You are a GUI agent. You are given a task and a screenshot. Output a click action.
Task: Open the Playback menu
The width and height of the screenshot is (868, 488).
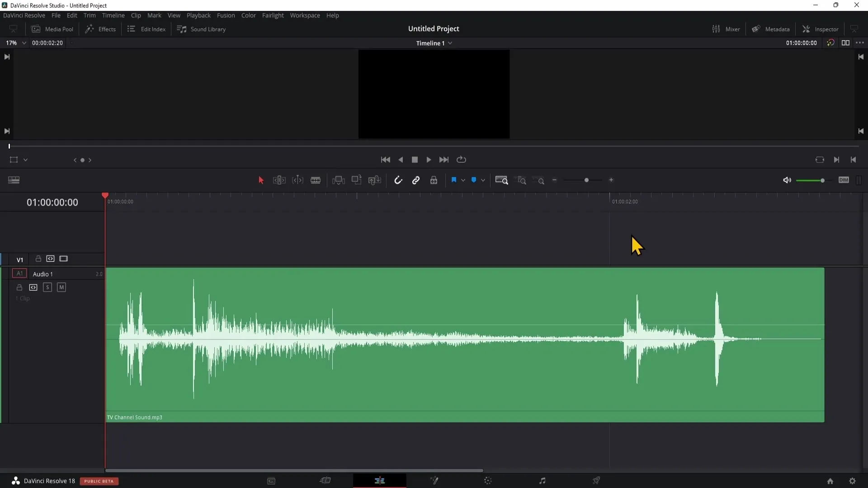coord(198,15)
